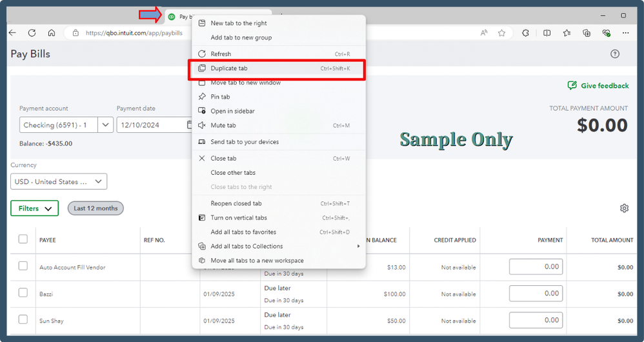Click the browser refresh icon

(x=32, y=33)
